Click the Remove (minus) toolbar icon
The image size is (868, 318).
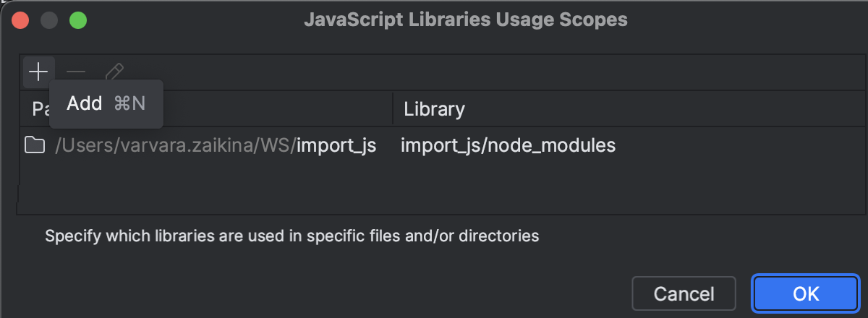76,72
